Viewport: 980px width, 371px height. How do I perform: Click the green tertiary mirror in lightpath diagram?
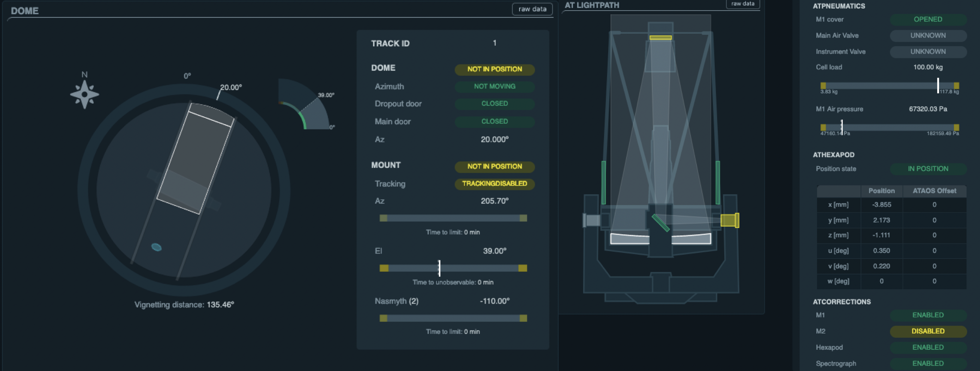coord(661,223)
